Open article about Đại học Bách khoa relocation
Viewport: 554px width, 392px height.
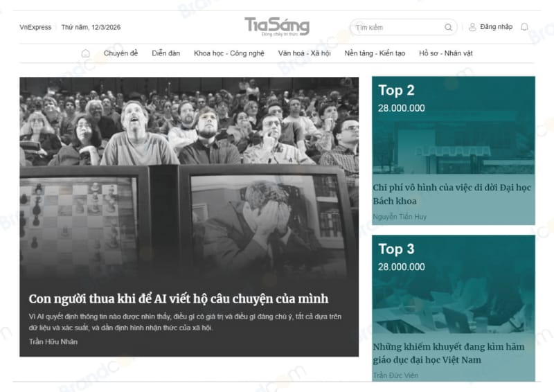pyautogui.click(x=452, y=194)
